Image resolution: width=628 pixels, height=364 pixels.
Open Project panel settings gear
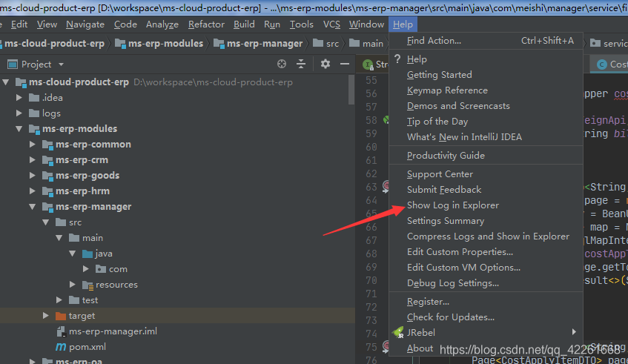(x=325, y=64)
